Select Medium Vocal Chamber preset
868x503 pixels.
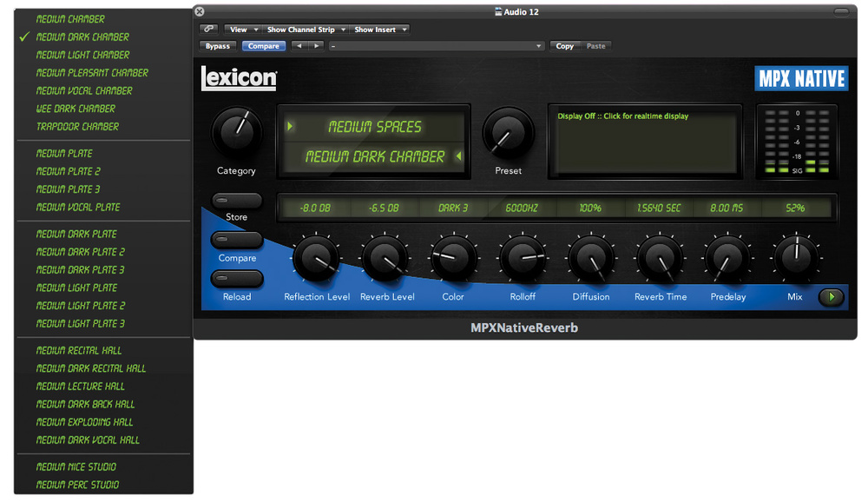point(83,90)
